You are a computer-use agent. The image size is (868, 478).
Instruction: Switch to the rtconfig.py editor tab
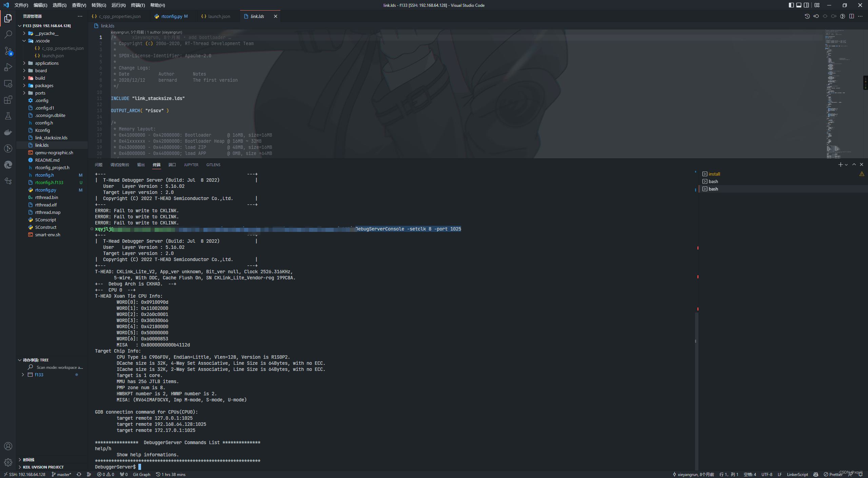[171, 16]
